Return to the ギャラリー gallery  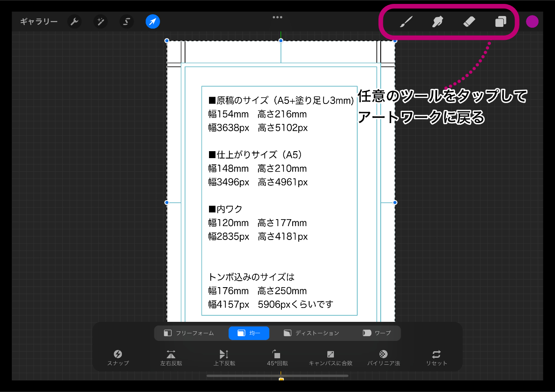click(39, 22)
